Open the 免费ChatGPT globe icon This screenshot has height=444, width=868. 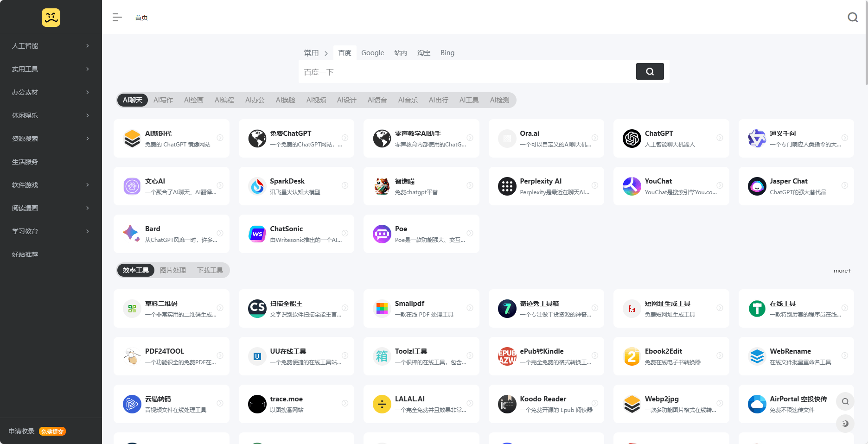click(x=257, y=138)
